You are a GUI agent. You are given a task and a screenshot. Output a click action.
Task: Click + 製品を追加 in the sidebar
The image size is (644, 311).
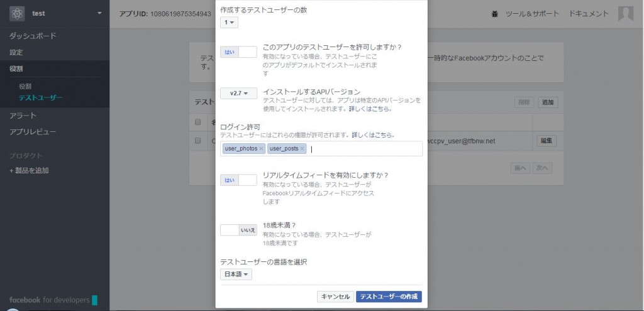[29, 170]
